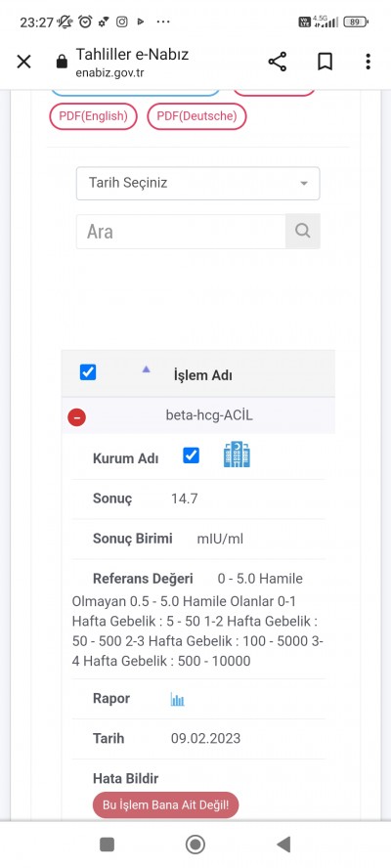Focus the Ara search field

(181, 232)
